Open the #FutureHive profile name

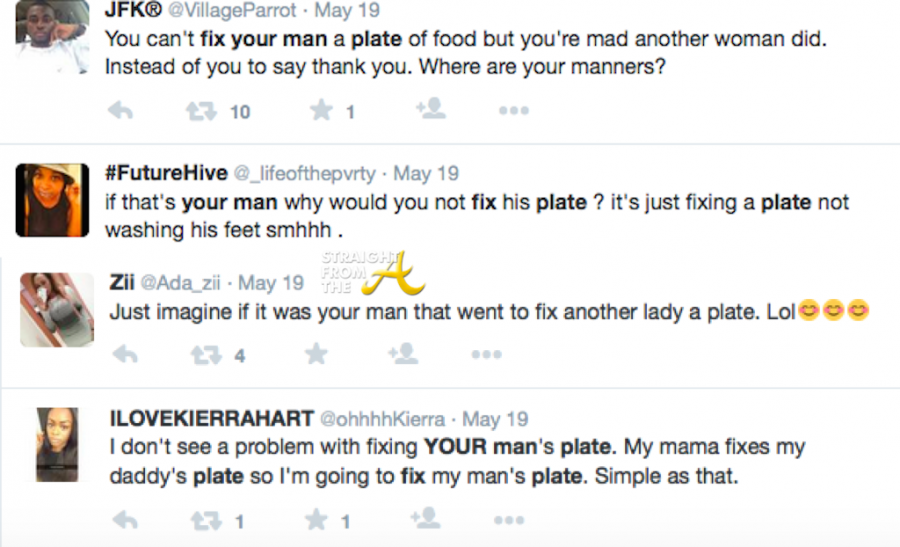tap(166, 173)
